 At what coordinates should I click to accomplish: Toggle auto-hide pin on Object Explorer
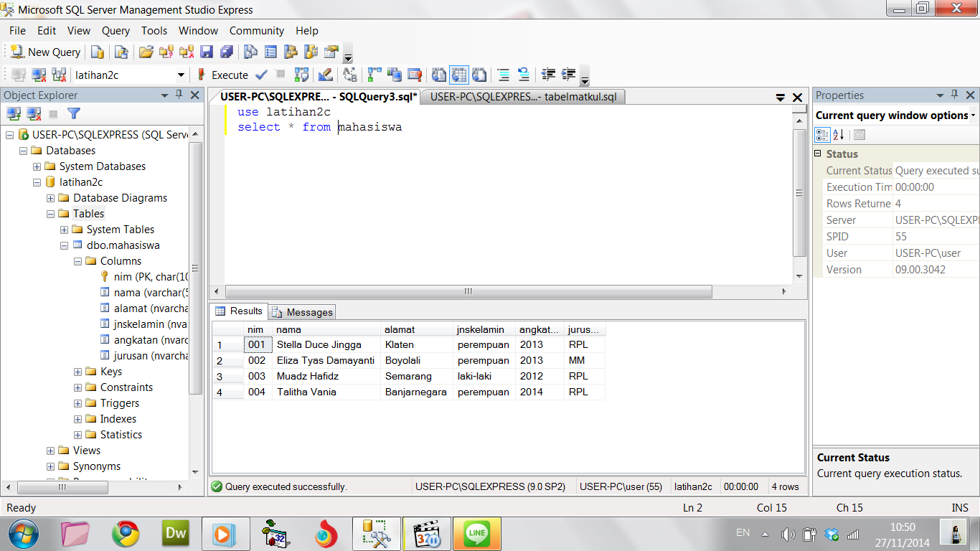coord(179,95)
